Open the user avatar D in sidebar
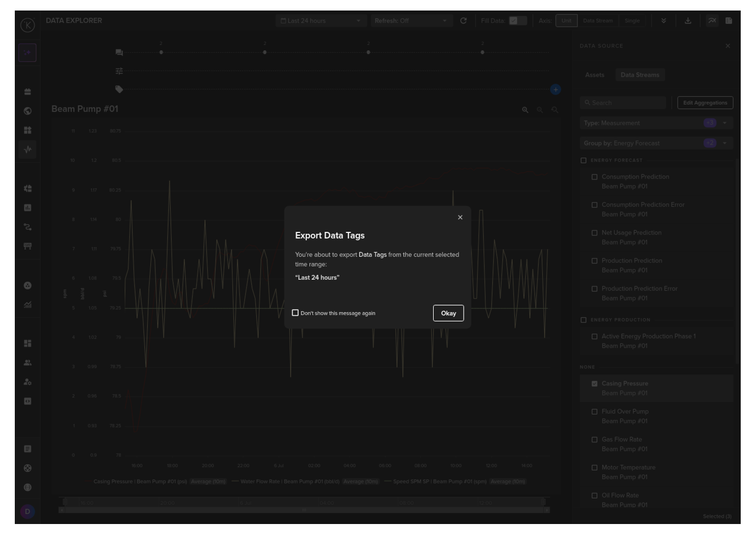756x535 pixels. coord(27,512)
